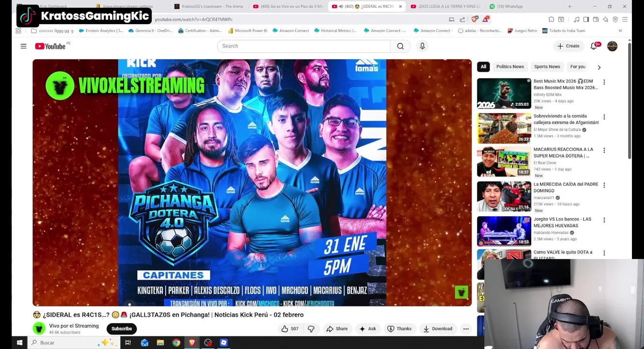Image resolution: width=644 pixels, height=349 pixels.
Task: Open the Tickets to India Team bookmark
Action: (563, 31)
